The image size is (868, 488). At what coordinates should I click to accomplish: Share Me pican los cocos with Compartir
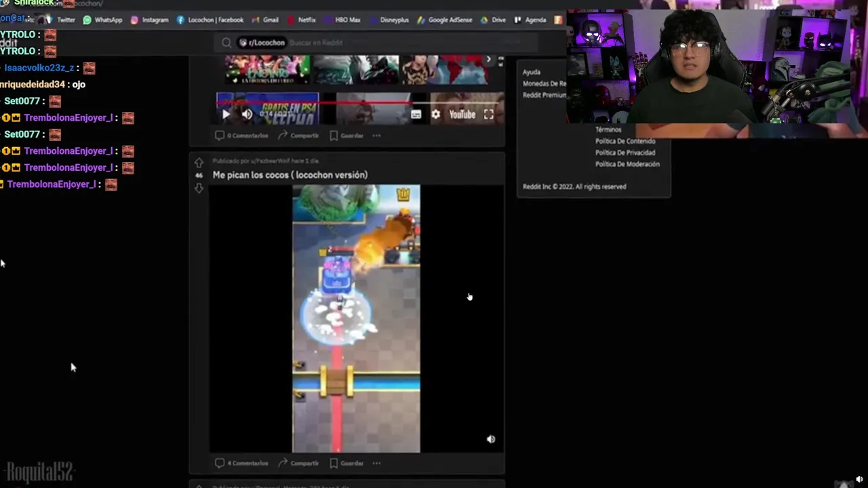297,464
